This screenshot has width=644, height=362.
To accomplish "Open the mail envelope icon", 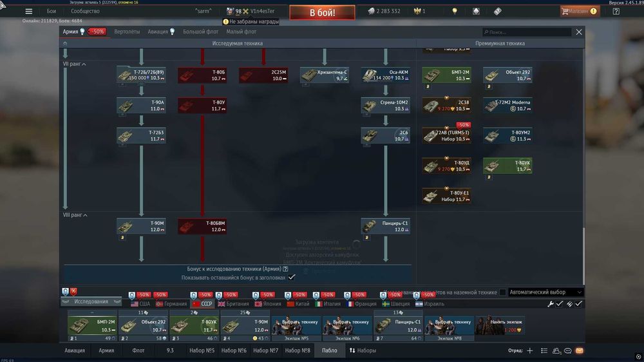I will [580, 350].
